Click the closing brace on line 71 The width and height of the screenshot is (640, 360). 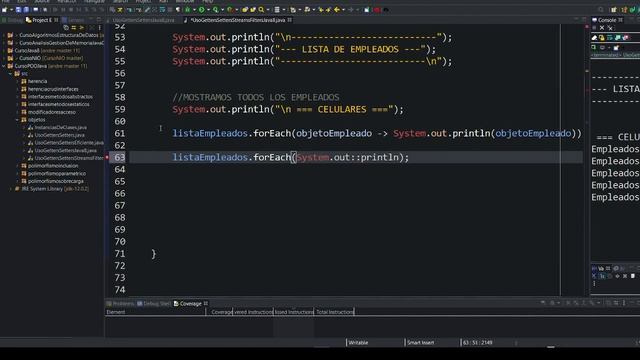[x=153, y=254]
